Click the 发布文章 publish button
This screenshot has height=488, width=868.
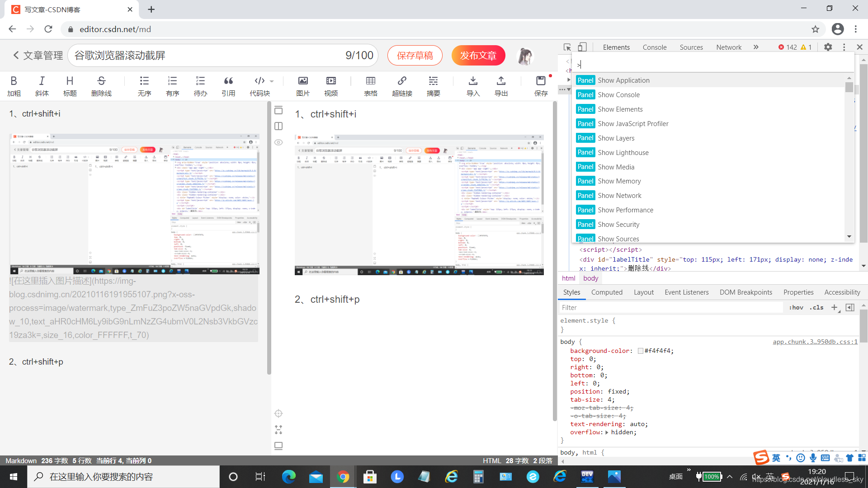(x=478, y=56)
